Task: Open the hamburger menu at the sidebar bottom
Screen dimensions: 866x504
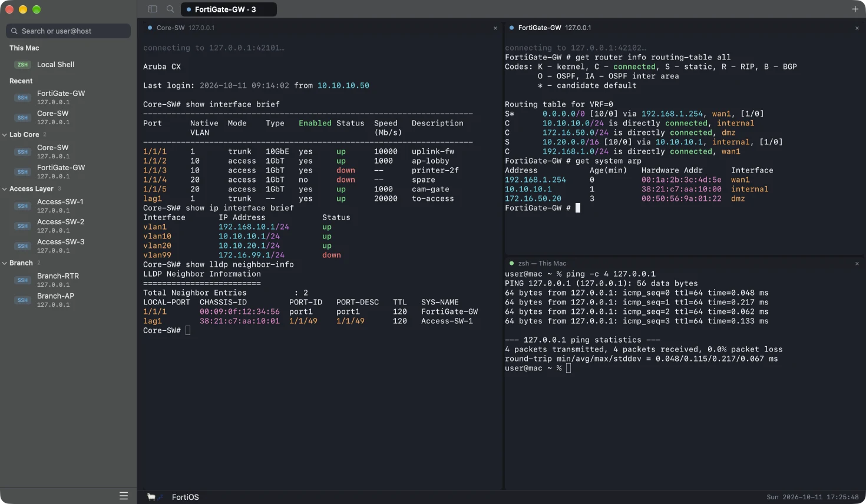Action: click(x=124, y=496)
